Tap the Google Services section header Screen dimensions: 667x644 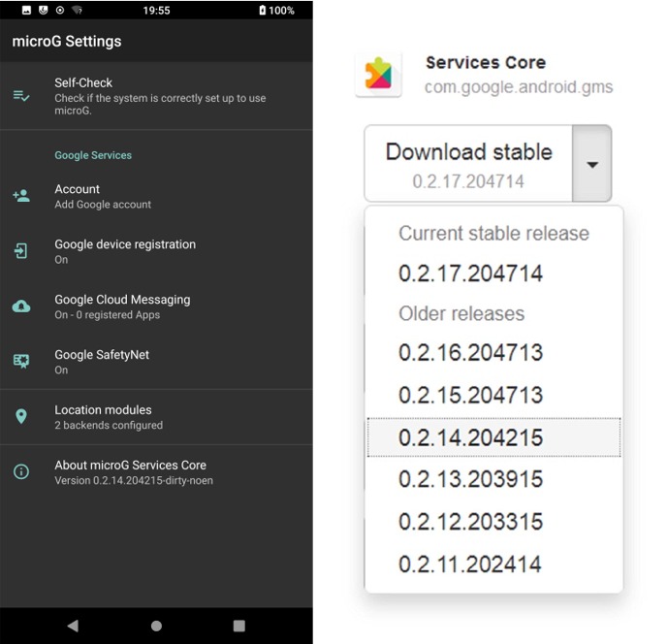tap(93, 155)
